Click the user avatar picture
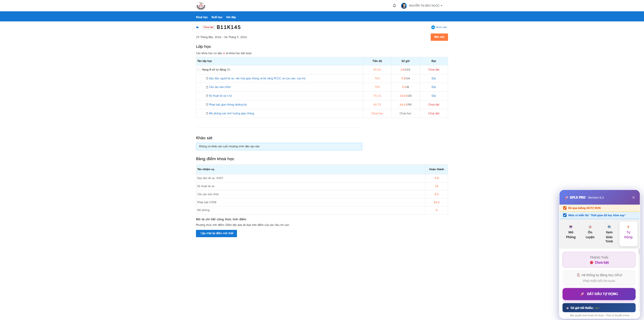The width and height of the screenshot is (644, 320). [404, 6]
